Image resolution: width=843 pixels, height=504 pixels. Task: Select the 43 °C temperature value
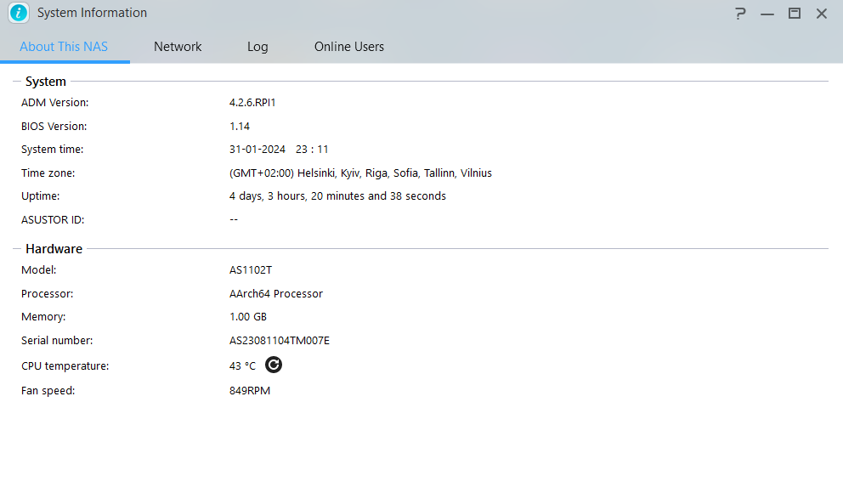point(242,365)
